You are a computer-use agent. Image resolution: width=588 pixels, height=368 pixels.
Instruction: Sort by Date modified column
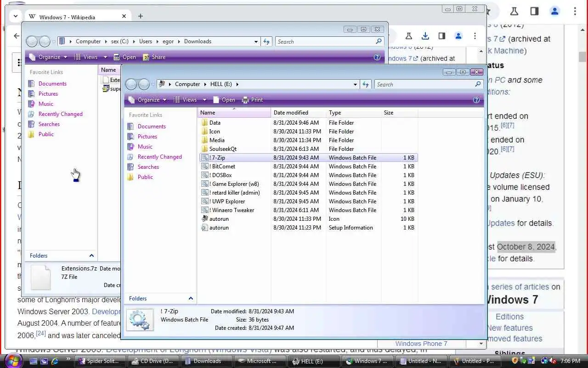tap(298, 113)
